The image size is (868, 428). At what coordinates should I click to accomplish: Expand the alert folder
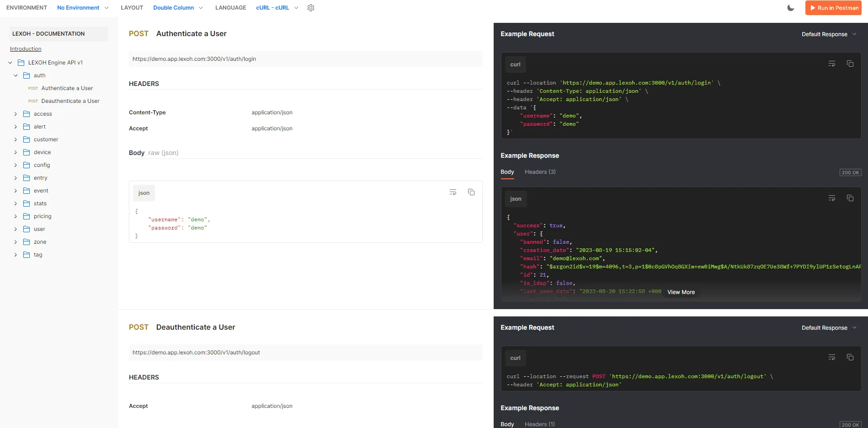point(16,127)
